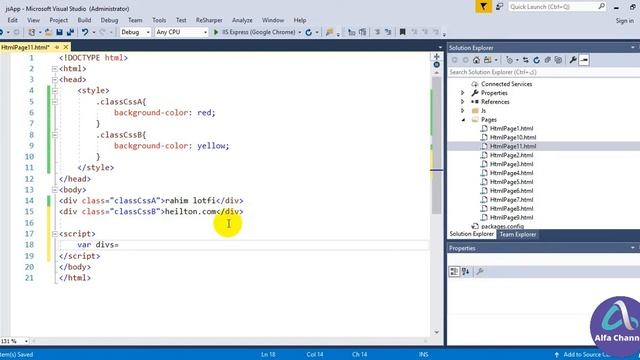This screenshot has width=640, height=360.
Task: Start debugging with the green play icon
Action: point(216,32)
